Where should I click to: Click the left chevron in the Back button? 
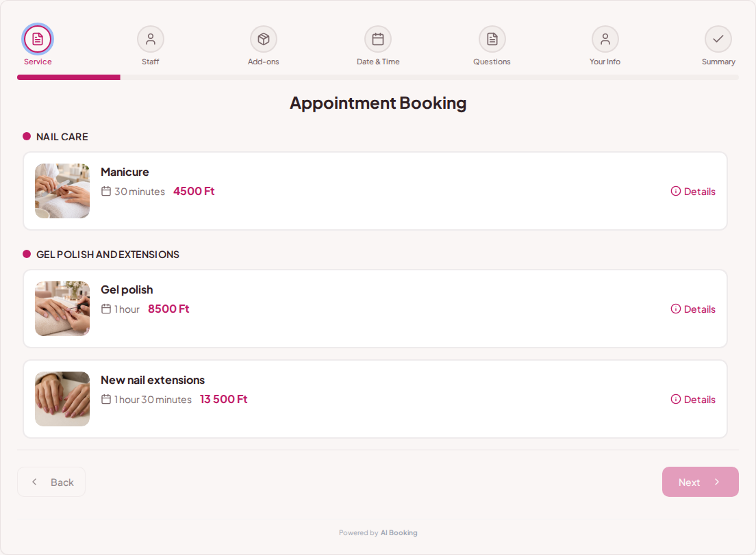pyautogui.click(x=34, y=482)
